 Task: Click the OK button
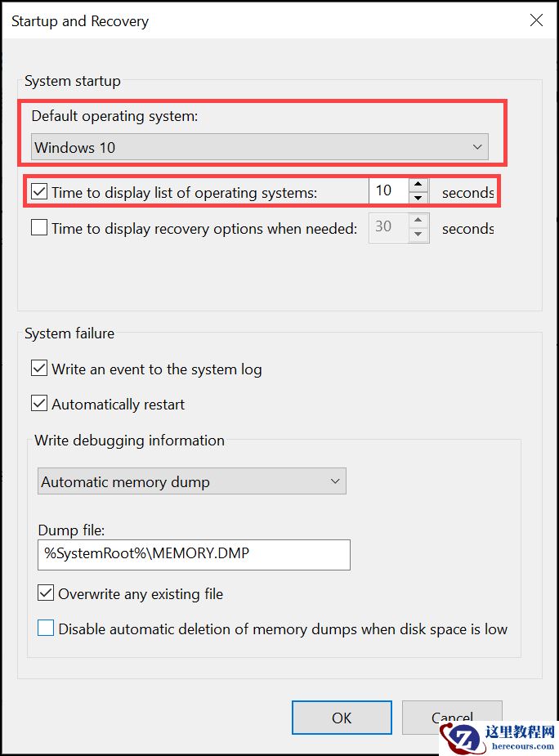[x=342, y=718]
